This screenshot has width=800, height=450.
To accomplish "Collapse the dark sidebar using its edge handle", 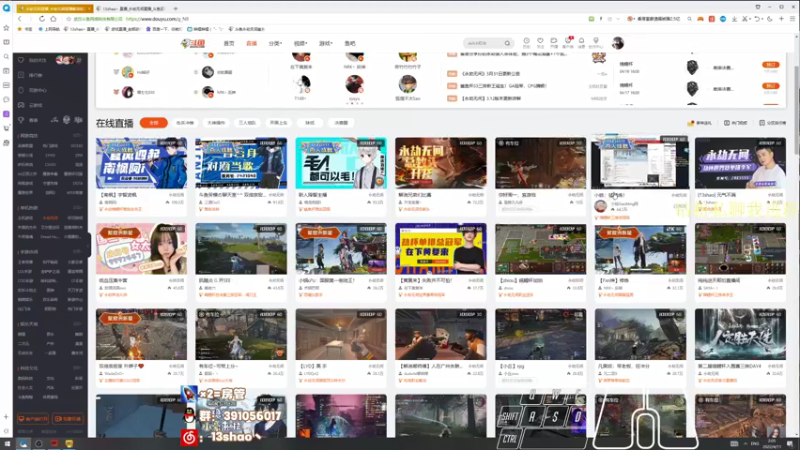I will (88, 245).
